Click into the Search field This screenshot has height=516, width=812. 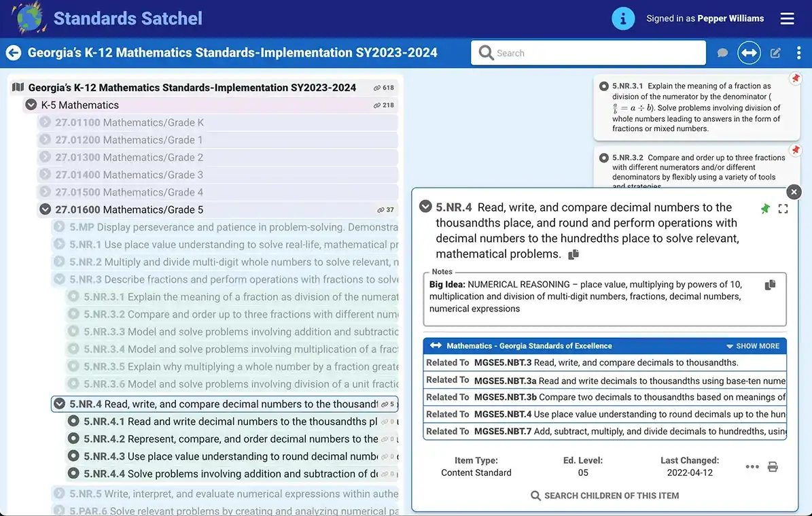[588, 53]
